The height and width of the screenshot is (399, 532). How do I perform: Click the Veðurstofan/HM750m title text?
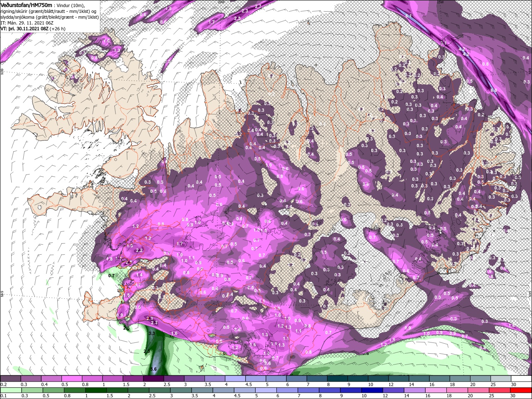(27, 5)
